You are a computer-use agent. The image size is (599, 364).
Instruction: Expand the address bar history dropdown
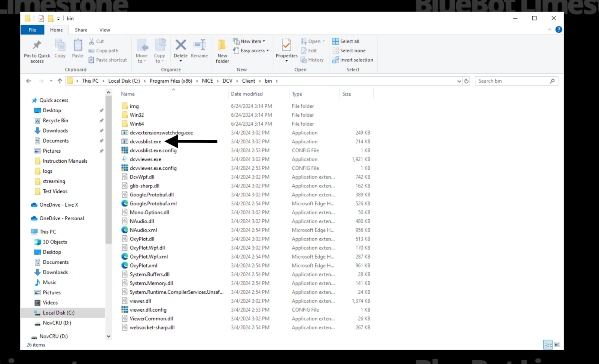pyautogui.click(x=459, y=81)
